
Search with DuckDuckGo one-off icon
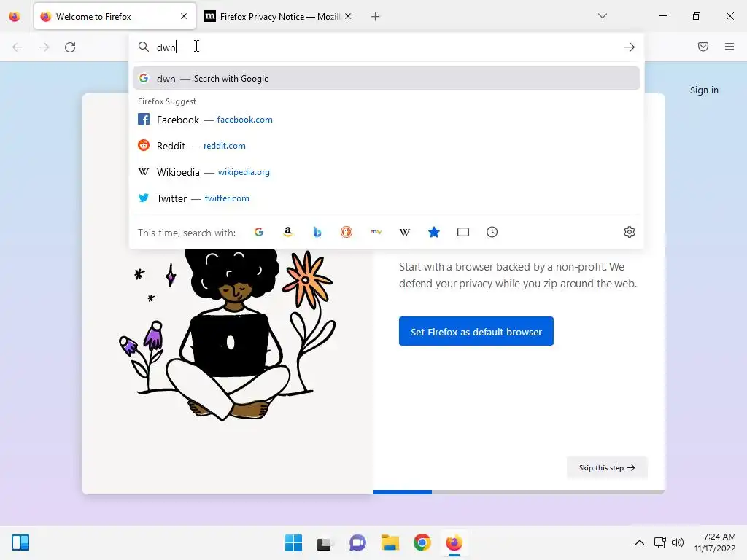[347, 232]
